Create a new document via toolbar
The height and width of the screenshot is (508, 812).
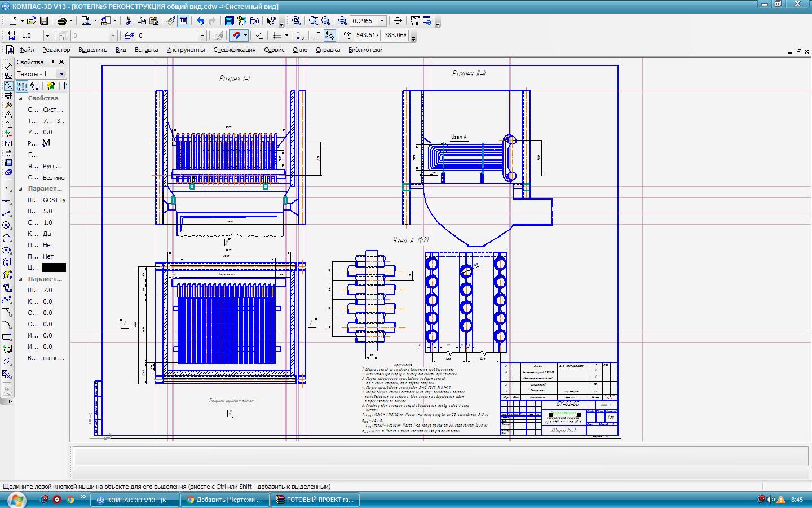click(x=12, y=21)
